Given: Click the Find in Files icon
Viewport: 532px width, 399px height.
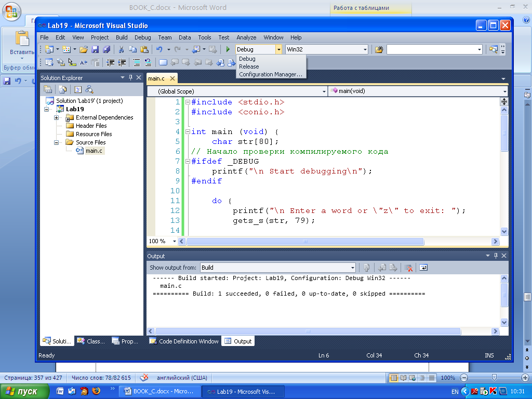Looking at the screenshot, I should pos(379,49).
